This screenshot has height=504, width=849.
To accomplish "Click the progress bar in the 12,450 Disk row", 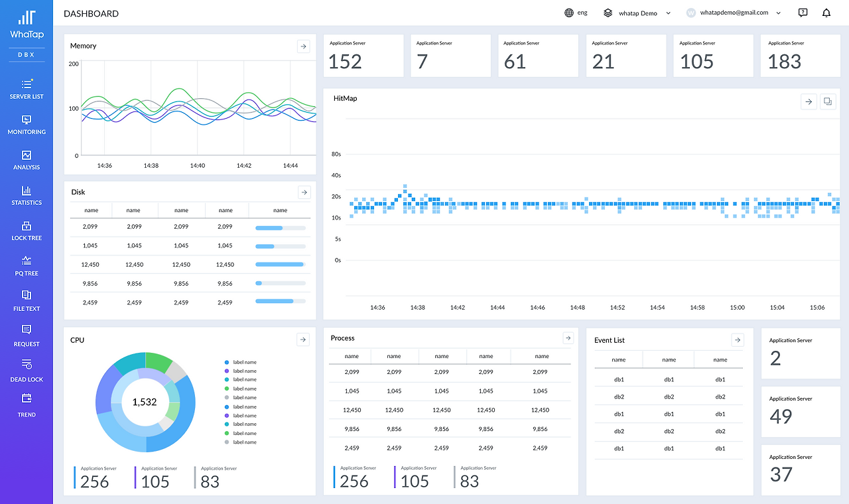I will [279, 265].
